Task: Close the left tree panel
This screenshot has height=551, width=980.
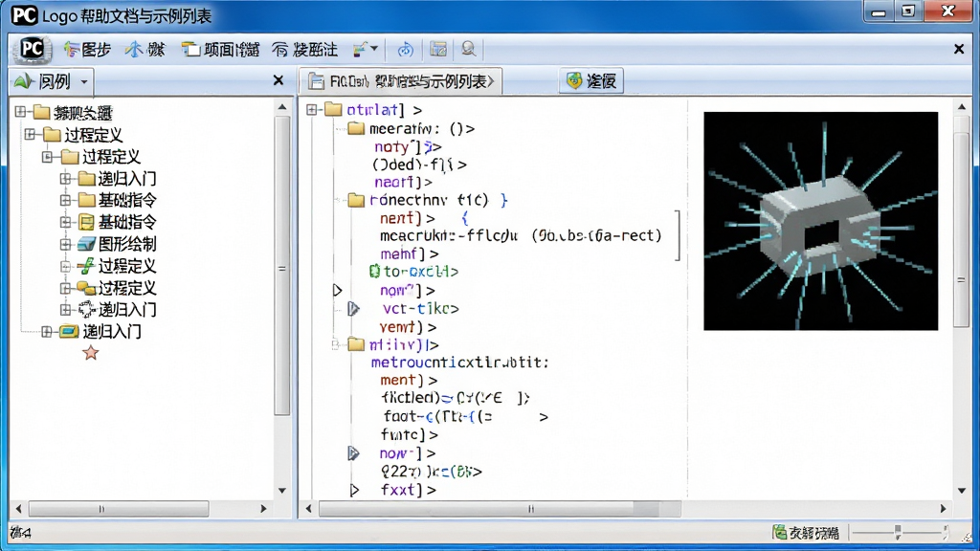Action: click(x=278, y=80)
